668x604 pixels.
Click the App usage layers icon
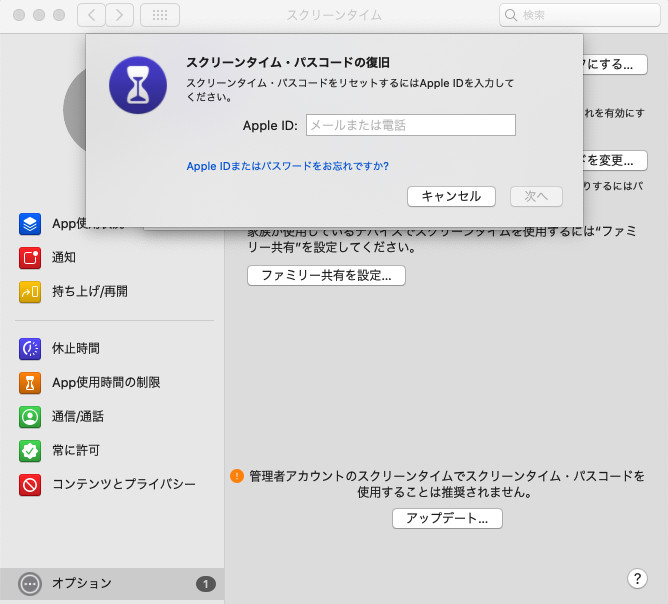pyautogui.click(x=30, y=224)
